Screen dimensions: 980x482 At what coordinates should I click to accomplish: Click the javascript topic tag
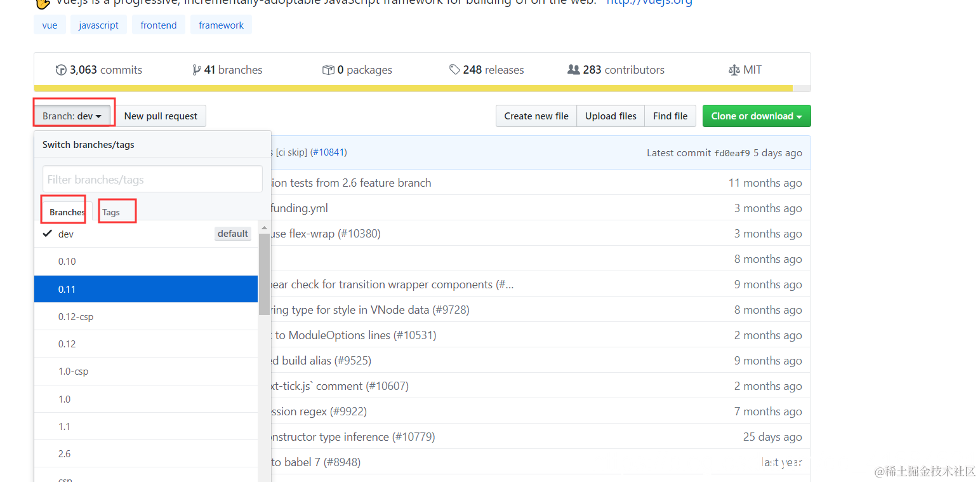(98, 25)
